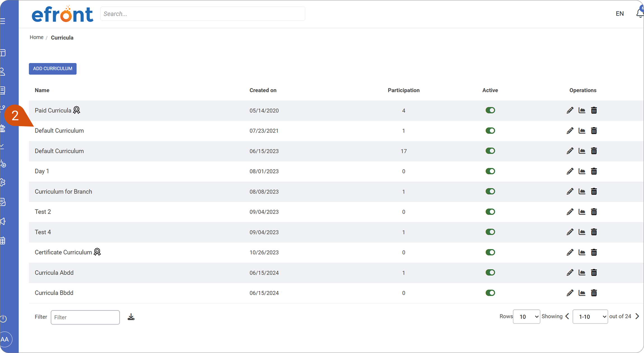Open the Rows per page dropdown
Image resolution: width=644 pixels, height=353 pixels.
point(527,317)
